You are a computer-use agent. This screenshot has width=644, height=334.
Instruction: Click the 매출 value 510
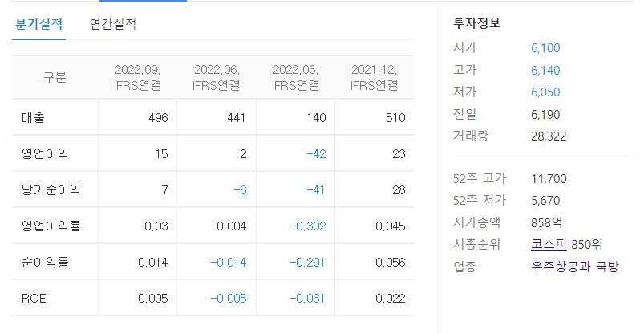[395, 118]
